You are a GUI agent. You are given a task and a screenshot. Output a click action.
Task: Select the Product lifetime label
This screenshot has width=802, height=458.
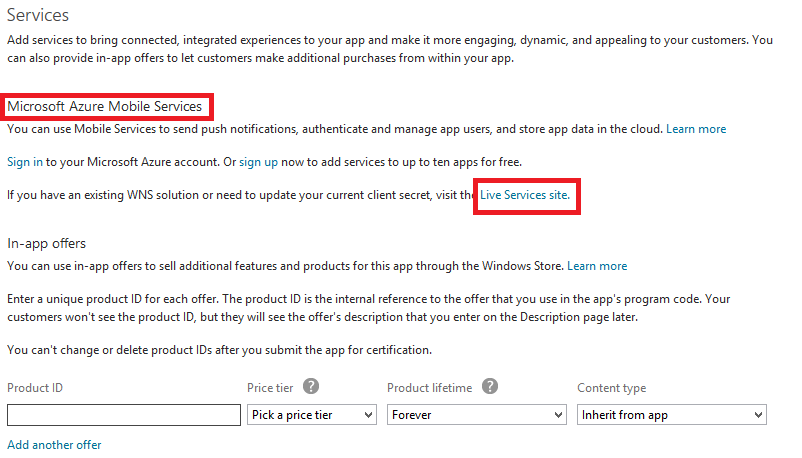pyautogui.click(x=430, y=388)
